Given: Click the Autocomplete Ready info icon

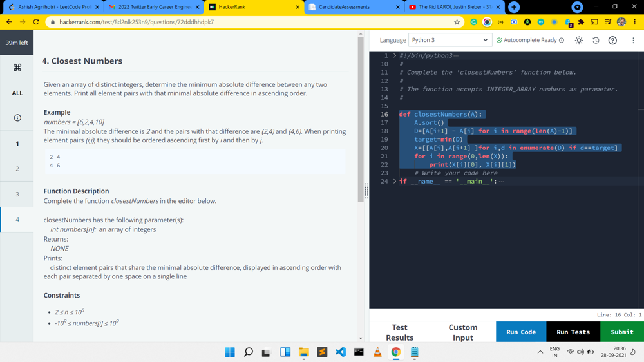Looking at the screenshot, I should (x=562, y=41).
